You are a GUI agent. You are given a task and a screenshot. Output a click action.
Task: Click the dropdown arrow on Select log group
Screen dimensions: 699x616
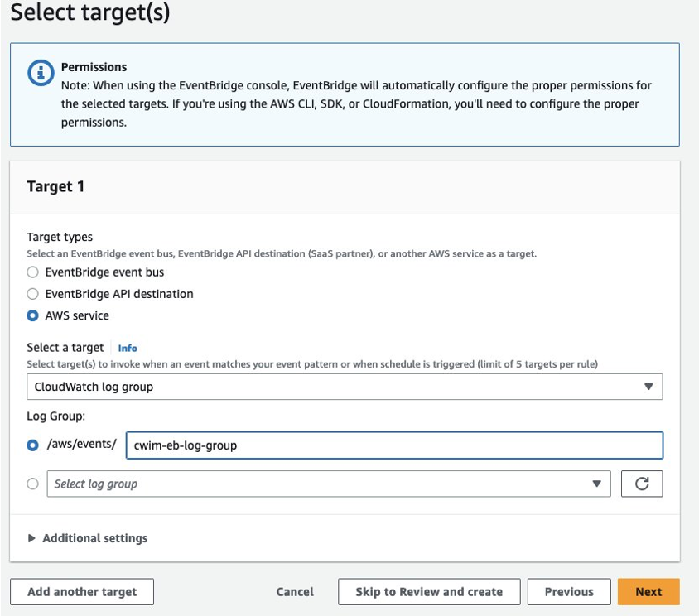tap(595, 484)
